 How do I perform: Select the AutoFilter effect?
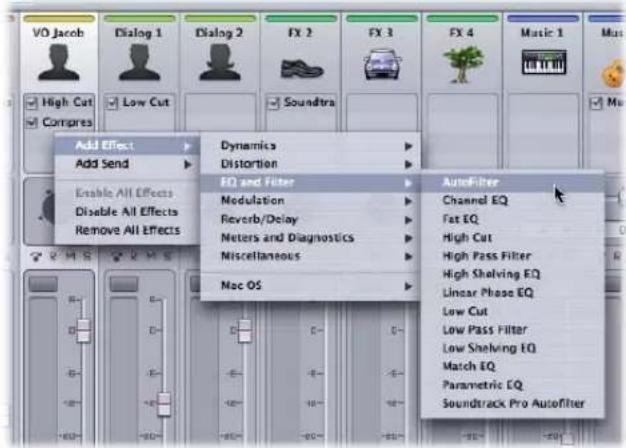513,182
